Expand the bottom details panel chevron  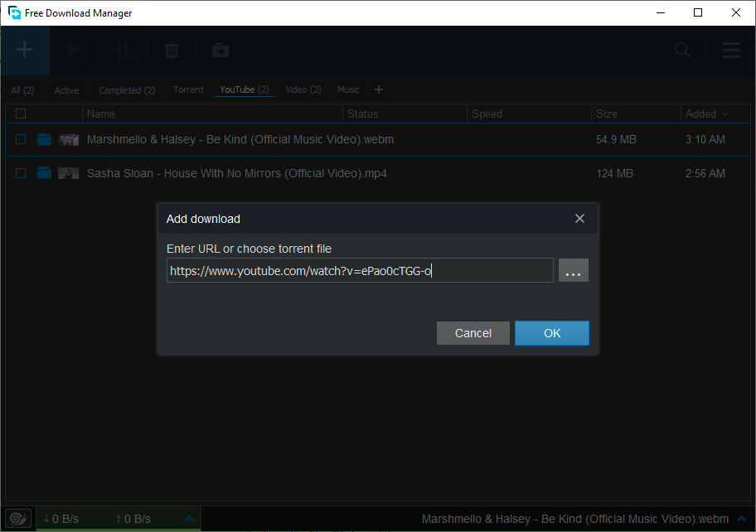(x=742, y=519)
